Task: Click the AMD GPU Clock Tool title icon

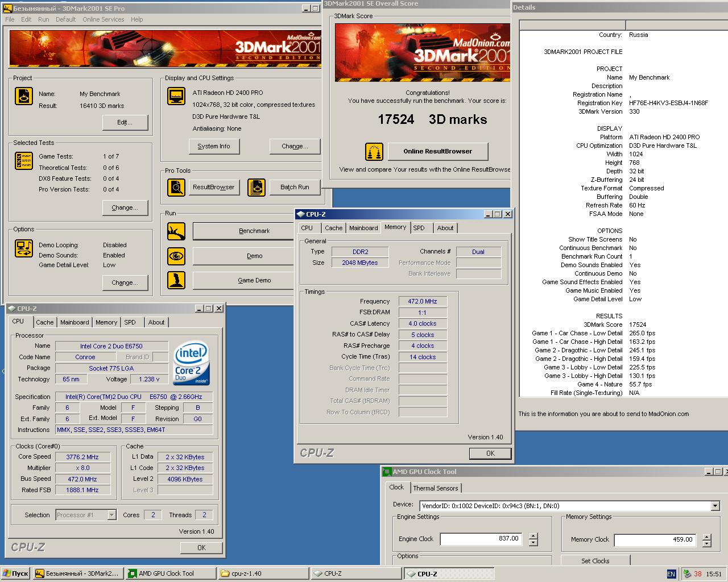Action: (387, 472)
